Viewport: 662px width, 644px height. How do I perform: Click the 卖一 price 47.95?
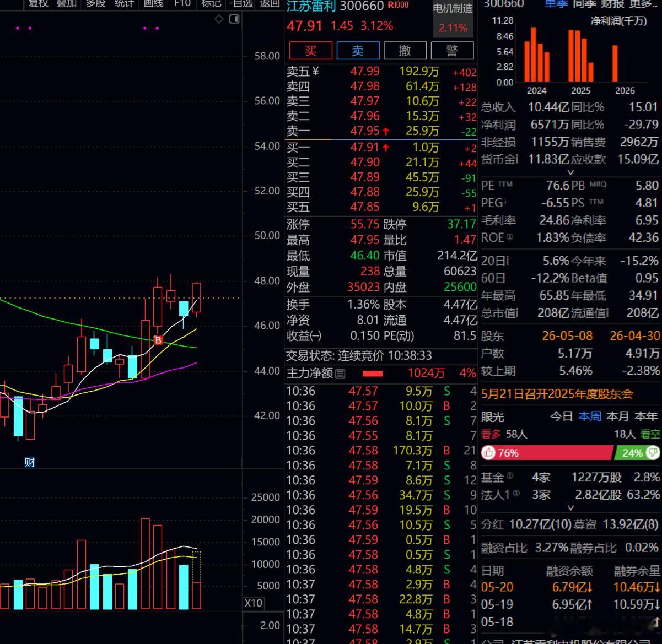[365, 131]
